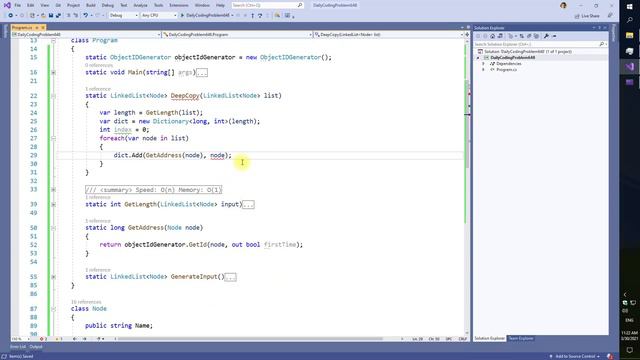
Task: Collapse the DailyCodingProblem448 project node
Action: [478, 58]
